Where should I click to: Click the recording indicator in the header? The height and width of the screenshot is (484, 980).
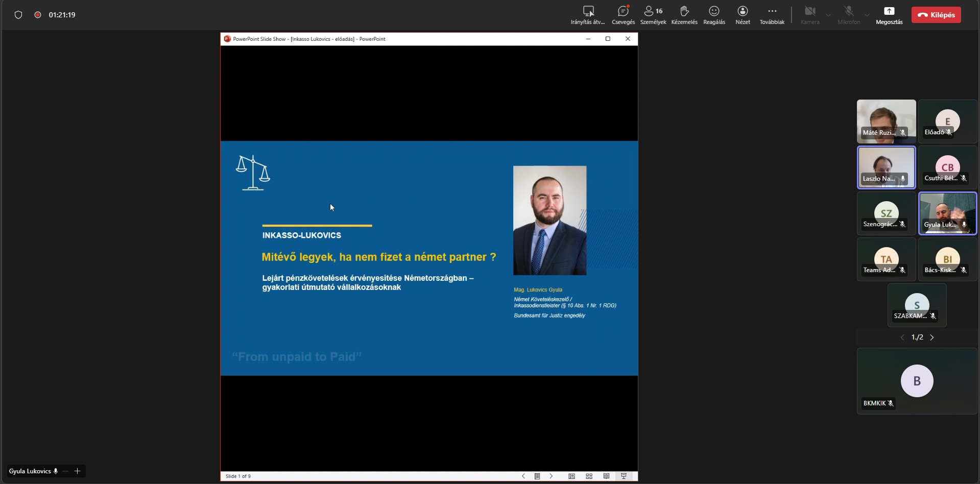[38, 15]
